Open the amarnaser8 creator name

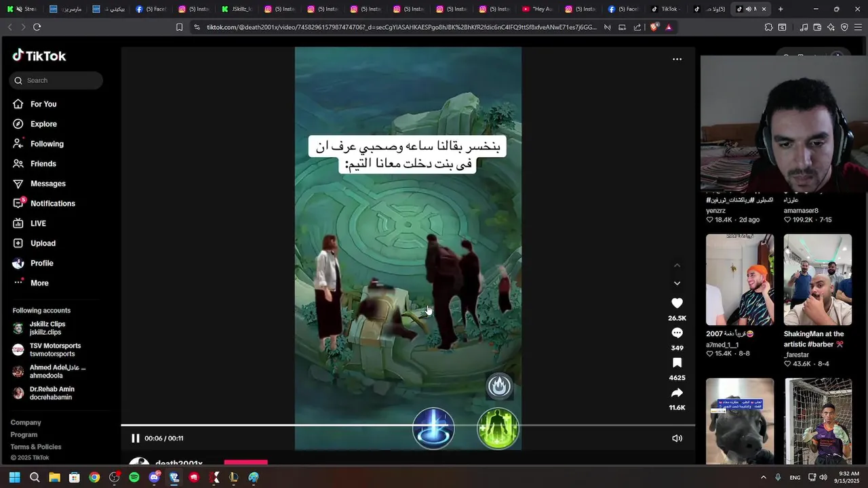[801, 211]
